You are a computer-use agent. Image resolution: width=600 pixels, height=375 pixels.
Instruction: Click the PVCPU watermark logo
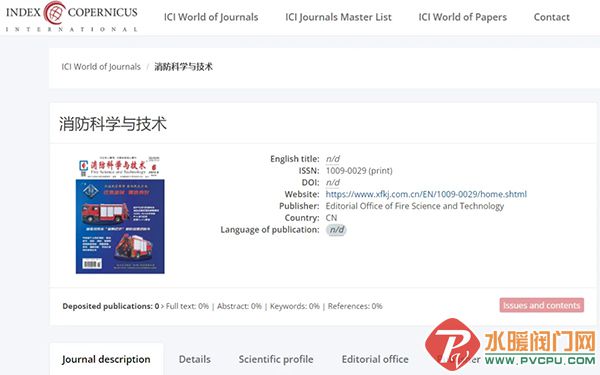[511, 344]
